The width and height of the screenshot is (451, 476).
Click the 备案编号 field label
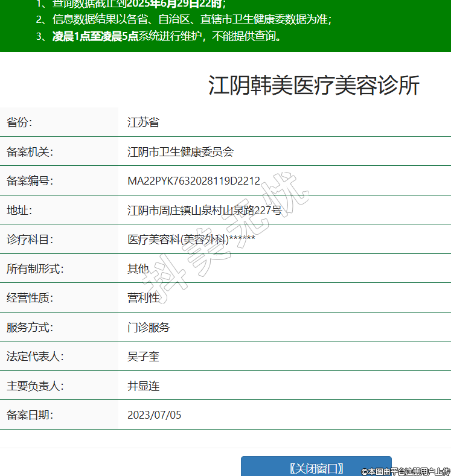30,181
